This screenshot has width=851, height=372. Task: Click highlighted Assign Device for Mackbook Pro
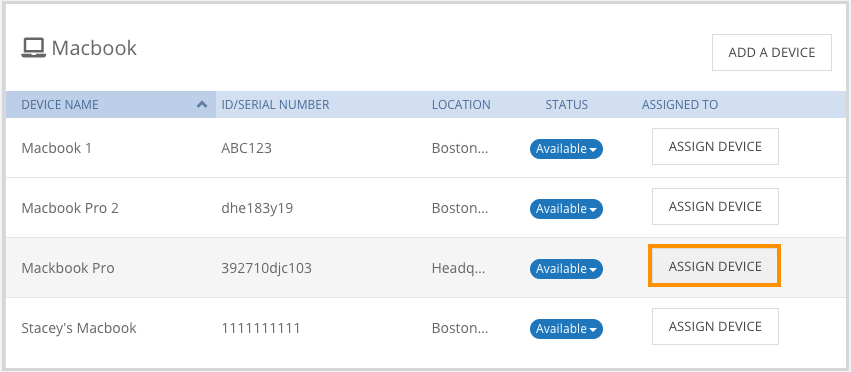point(715,266)
